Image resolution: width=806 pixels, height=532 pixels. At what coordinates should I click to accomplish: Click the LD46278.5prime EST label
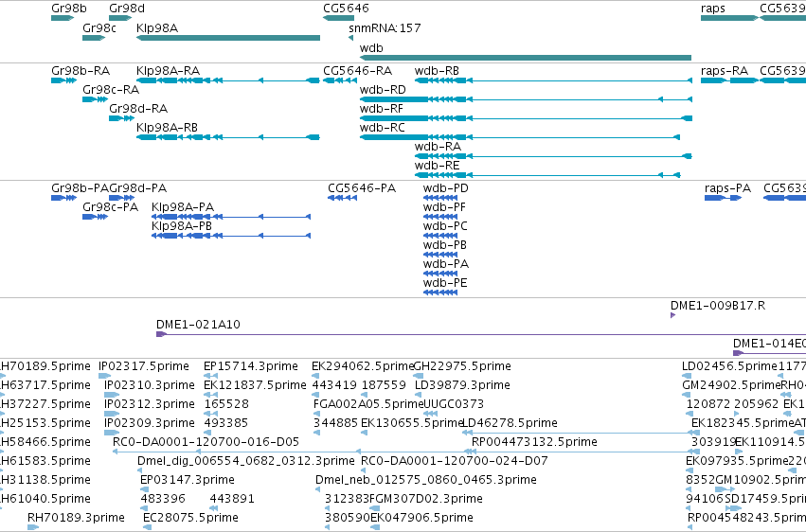pyautogui.click(x=510, y=423)
